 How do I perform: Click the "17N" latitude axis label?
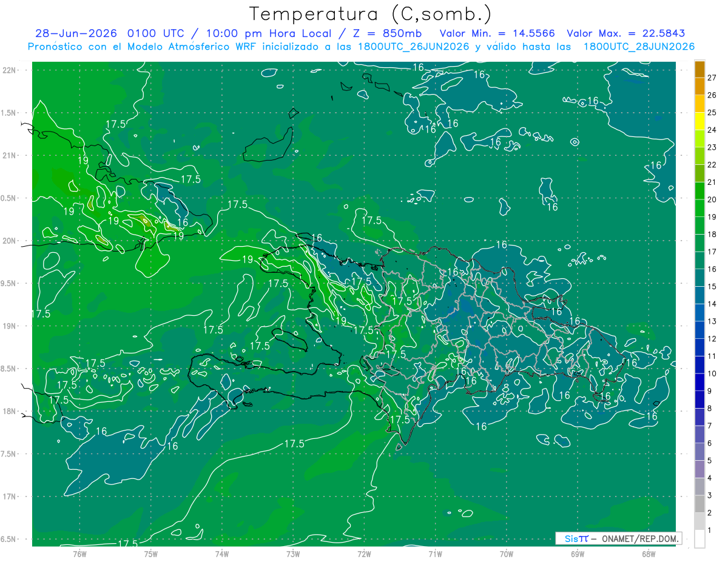coord(9,497)
